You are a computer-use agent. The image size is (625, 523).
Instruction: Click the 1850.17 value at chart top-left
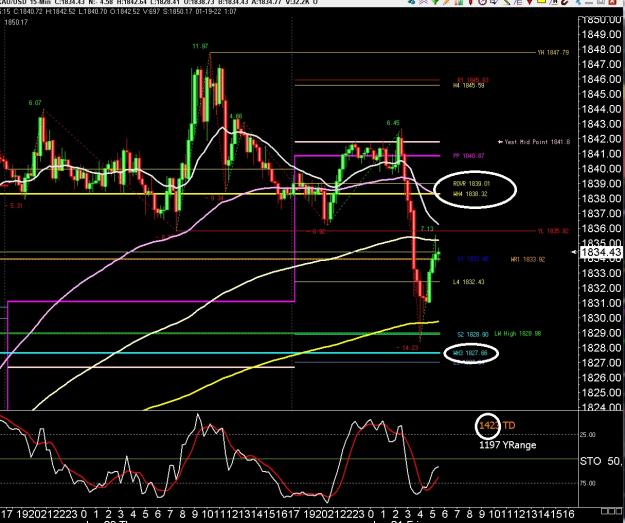(16, 22)
